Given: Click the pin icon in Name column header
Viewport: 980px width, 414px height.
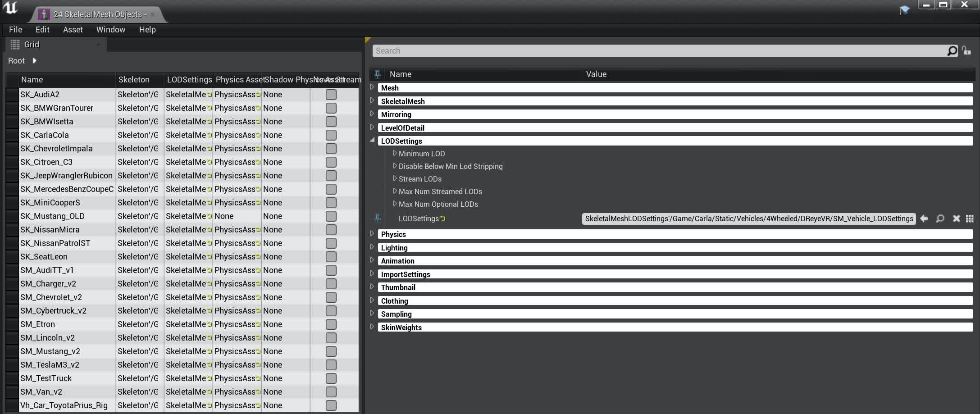Looking at the screenshot, I should [377, 74].
